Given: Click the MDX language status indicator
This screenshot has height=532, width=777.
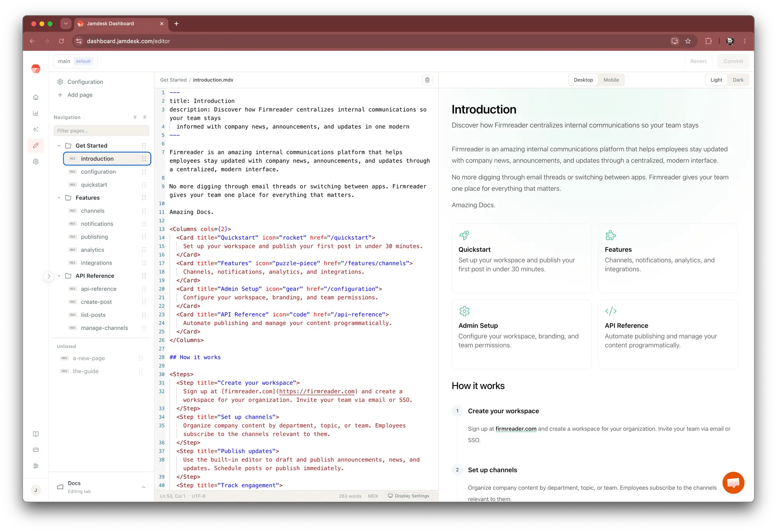Looking at the screenshot, I should pos(373,496).
